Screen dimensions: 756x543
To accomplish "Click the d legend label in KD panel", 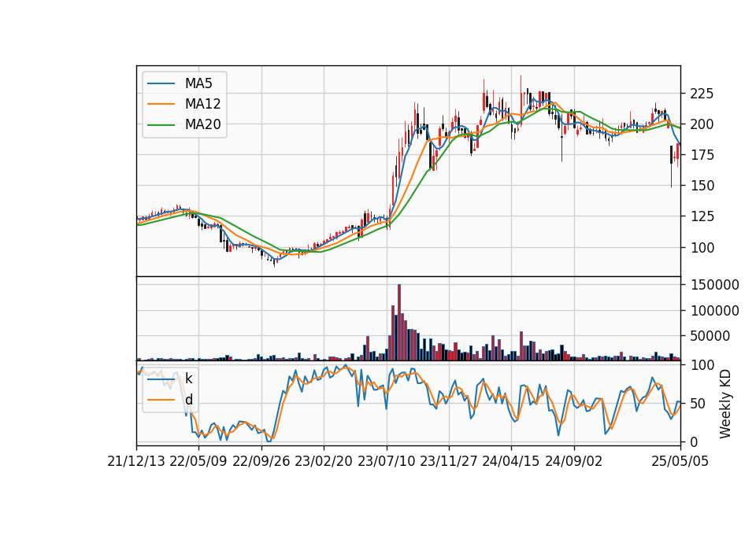I will [188, 400].
